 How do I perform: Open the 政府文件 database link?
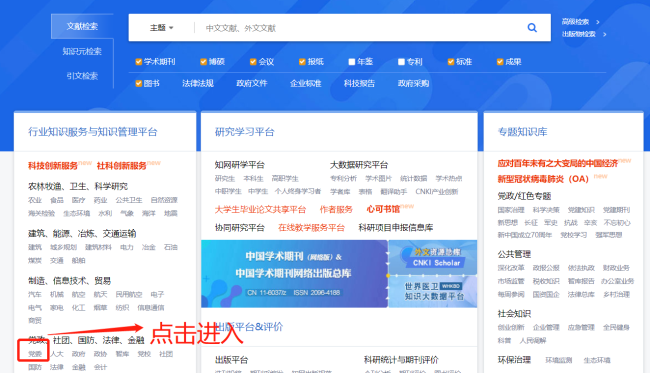(252, 83)
